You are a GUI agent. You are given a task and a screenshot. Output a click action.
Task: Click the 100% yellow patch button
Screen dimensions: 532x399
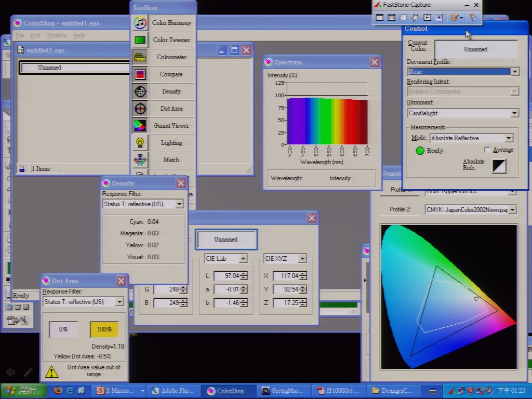(x=104, y=329)
